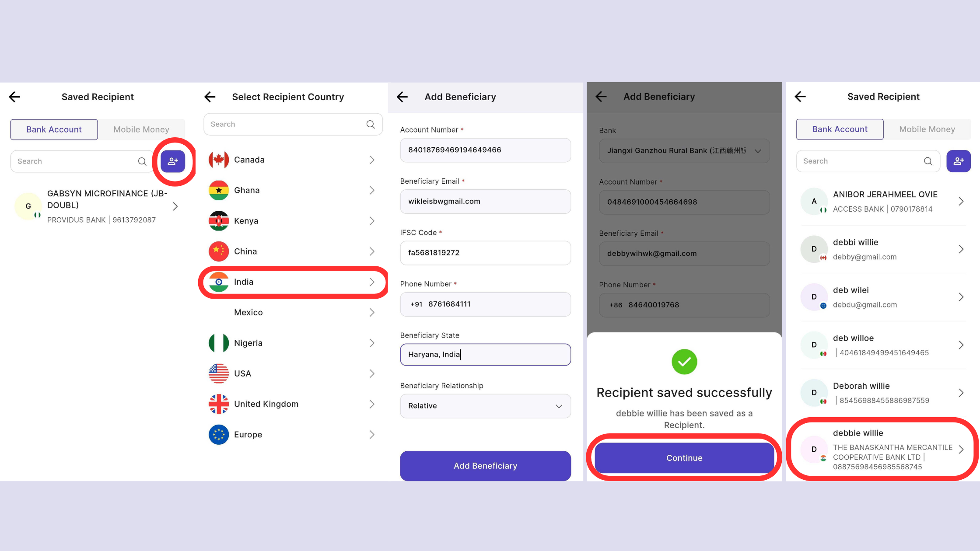Open the debbie willie saved recipient entry
Image resolution: width=980 pixels, height=551 pixels.
(x=882, y=449)
